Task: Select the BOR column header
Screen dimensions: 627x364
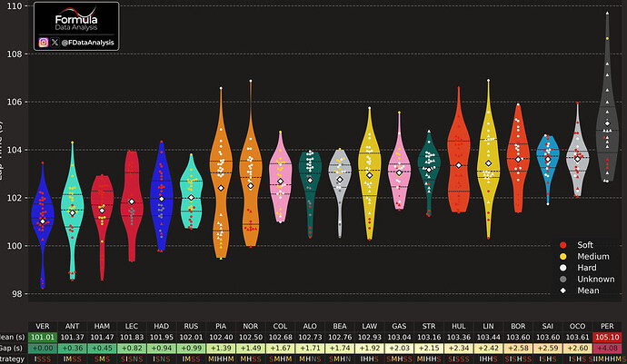Action: click(x=518, y=327)
